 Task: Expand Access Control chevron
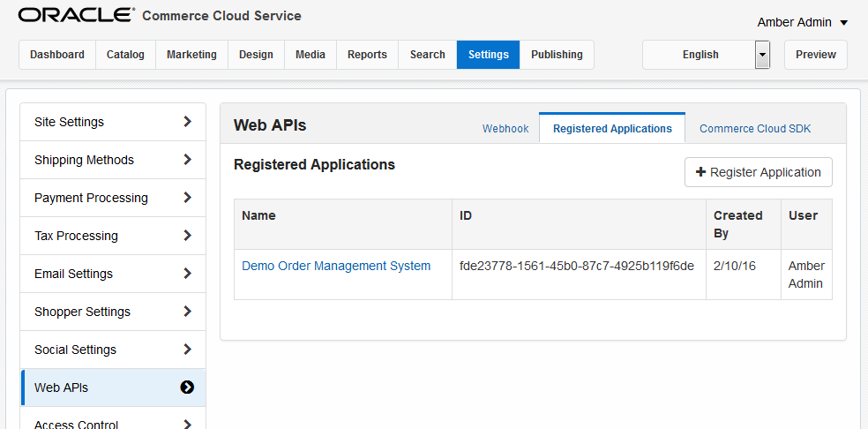point(187,425)
